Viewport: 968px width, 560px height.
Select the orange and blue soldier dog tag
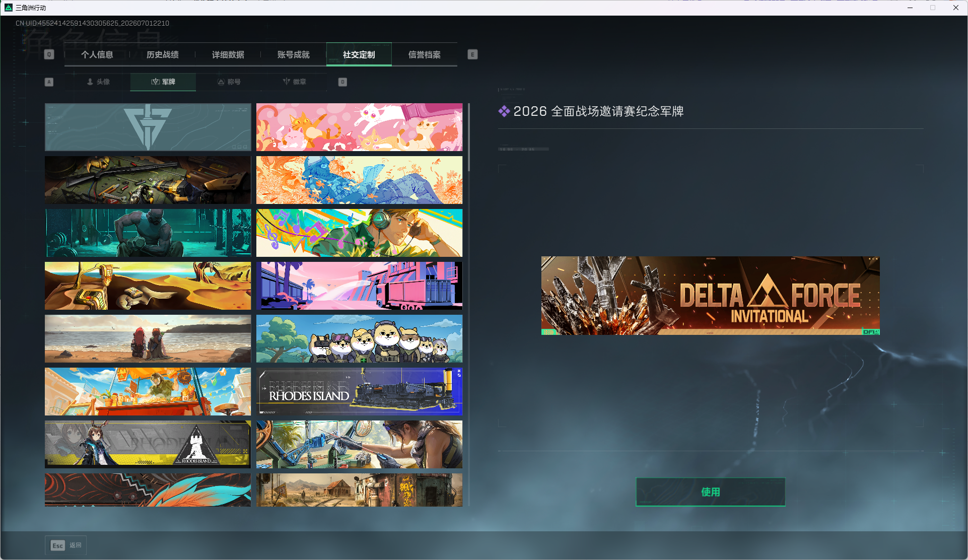pyautogui.click(x=359, y=180)
